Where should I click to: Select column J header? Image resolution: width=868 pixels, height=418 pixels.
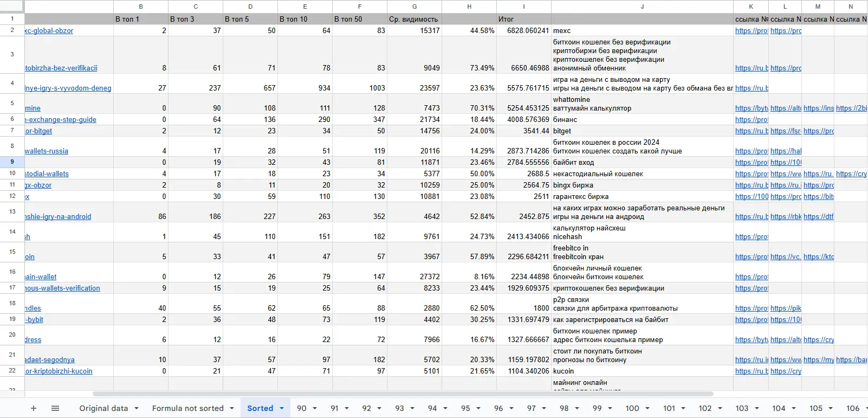coord(642,7)
